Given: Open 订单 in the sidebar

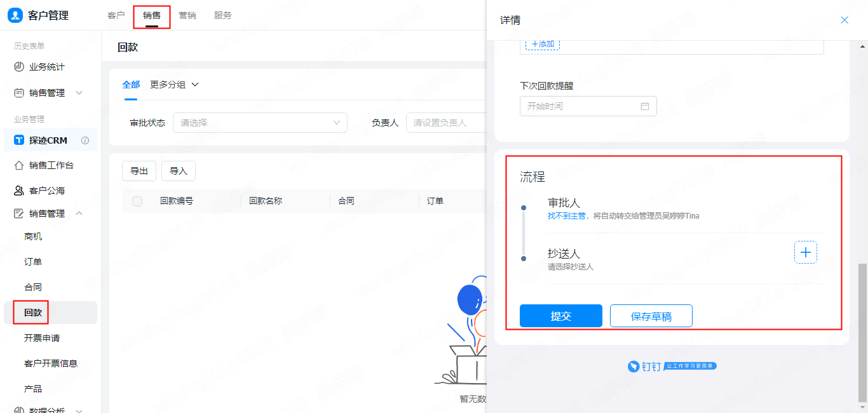Looking at the screenshot, I should [33, 262].
